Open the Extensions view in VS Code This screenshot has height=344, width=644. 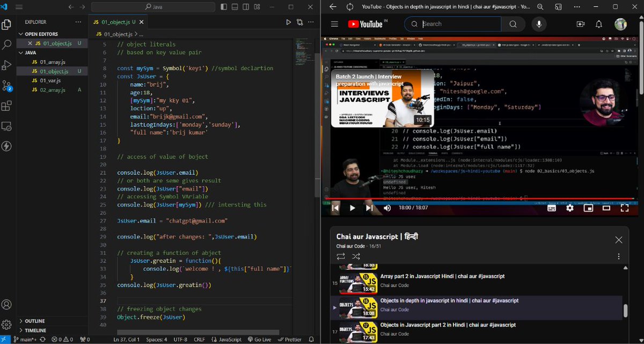point(7,106)
